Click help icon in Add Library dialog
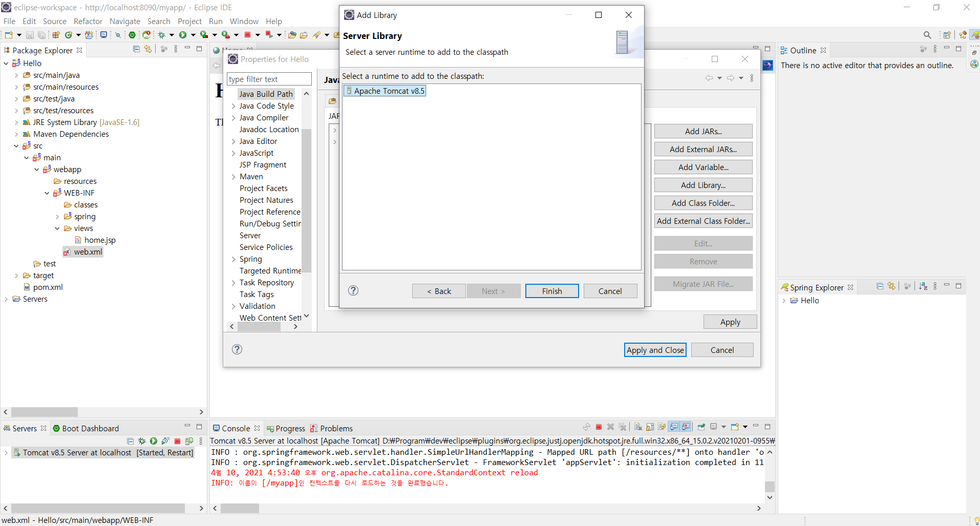This screenshot has height=526, width=980. tap(353, 290)
